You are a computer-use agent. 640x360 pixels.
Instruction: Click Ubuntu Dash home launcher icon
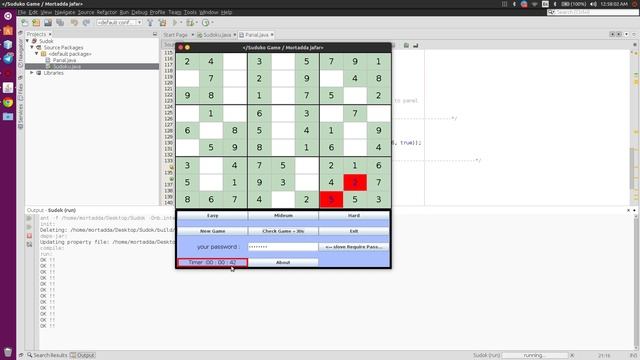coord(8,16)
